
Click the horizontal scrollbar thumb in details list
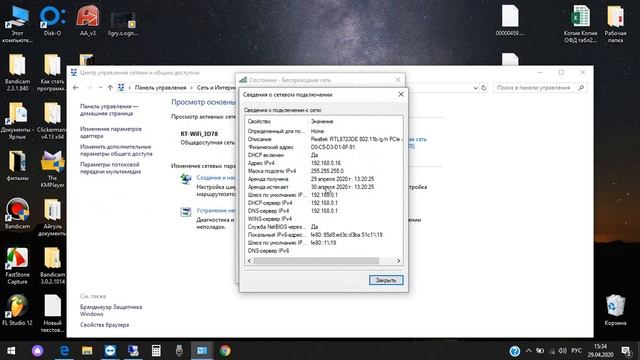[316, 261]
